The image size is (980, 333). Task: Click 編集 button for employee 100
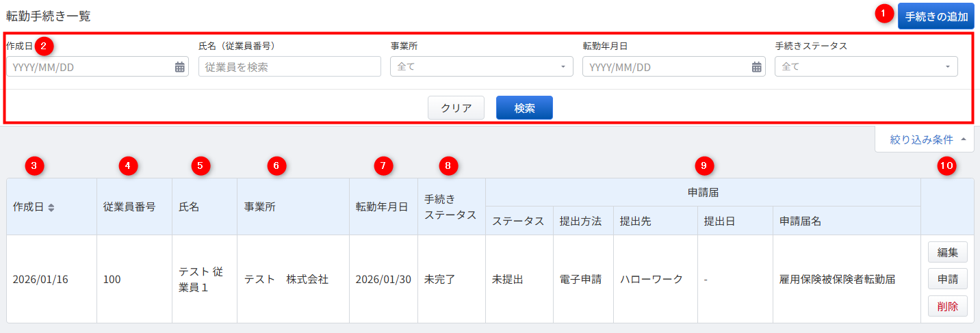pyautogui.click(x=947, y=252)
